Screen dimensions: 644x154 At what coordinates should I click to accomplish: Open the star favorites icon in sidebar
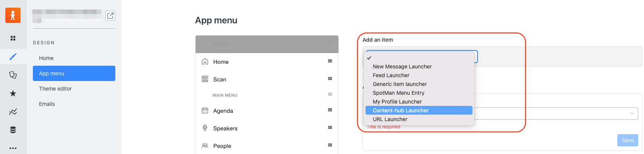13,93
